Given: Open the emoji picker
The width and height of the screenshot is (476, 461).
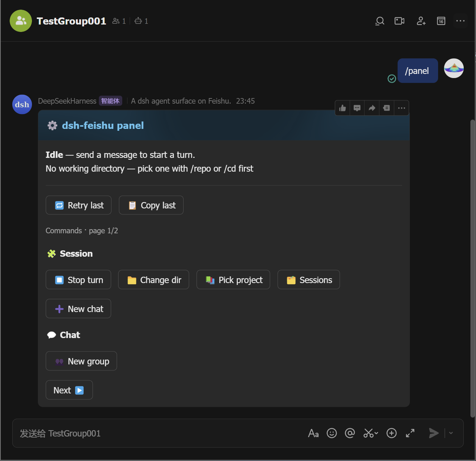Looking at the screenshot, I should pyautogui.click(x=331, y=433).
